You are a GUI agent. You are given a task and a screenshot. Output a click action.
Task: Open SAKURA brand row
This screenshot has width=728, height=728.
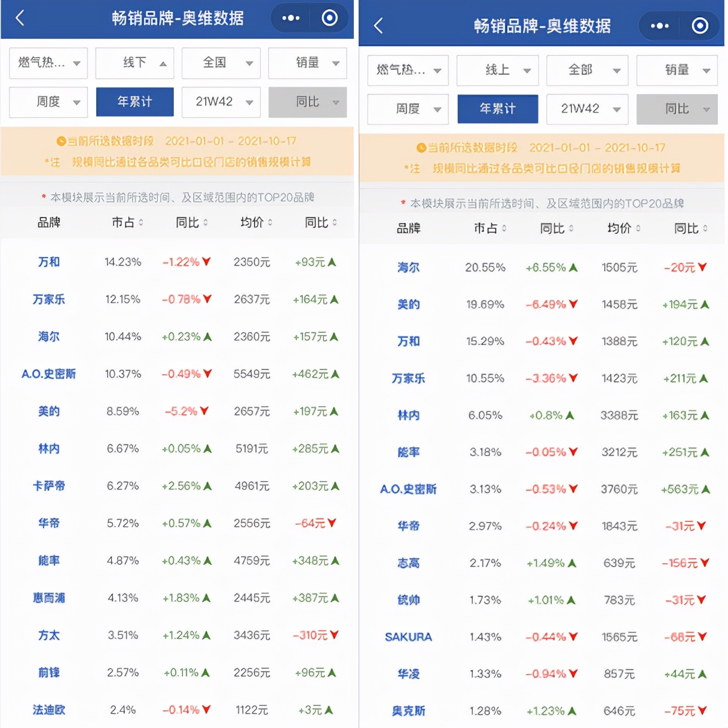(x=409, y=637)
